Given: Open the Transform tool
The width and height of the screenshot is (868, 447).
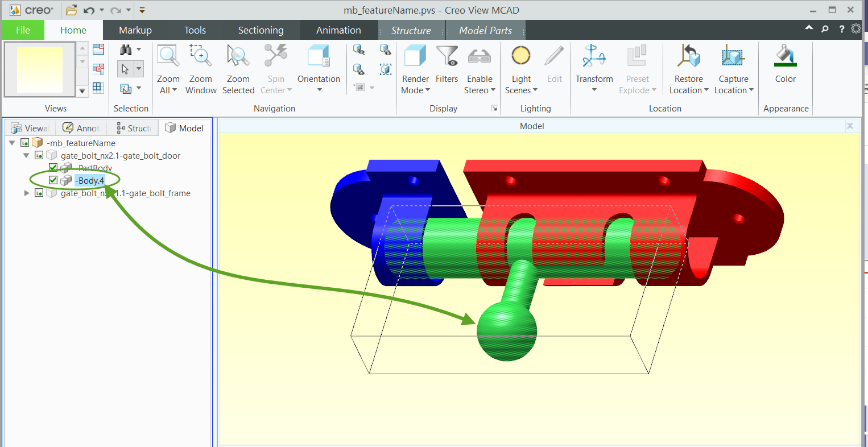Looking at the screenshot, I should pyautogui.click(x=594, y=69).
